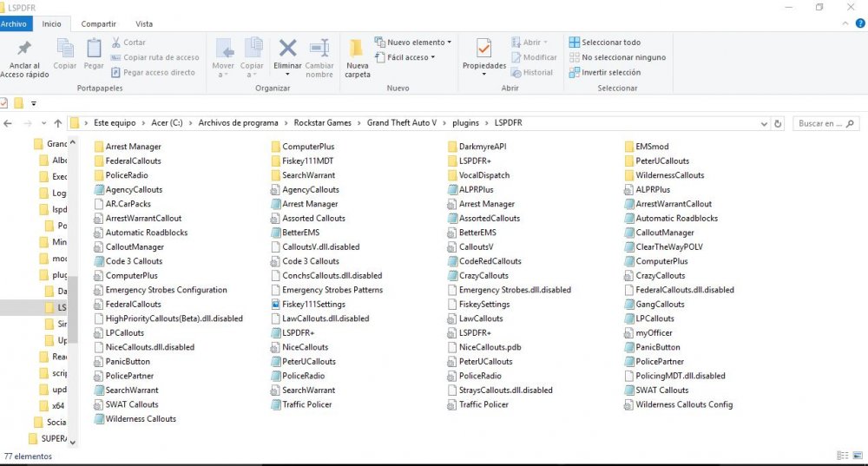Click Abrir in the ribbon
This screenshot has width=868, height=466.
point(529,42)
